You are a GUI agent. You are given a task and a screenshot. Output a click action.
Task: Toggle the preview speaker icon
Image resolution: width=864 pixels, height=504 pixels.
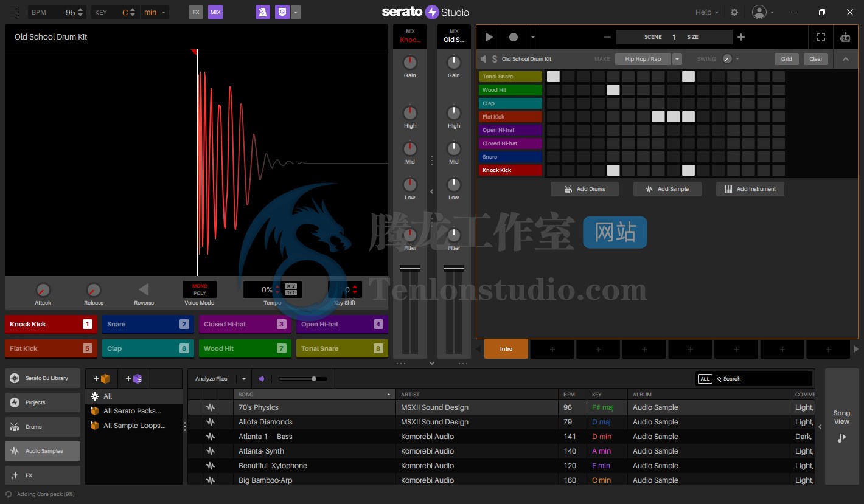pos(262,379)
